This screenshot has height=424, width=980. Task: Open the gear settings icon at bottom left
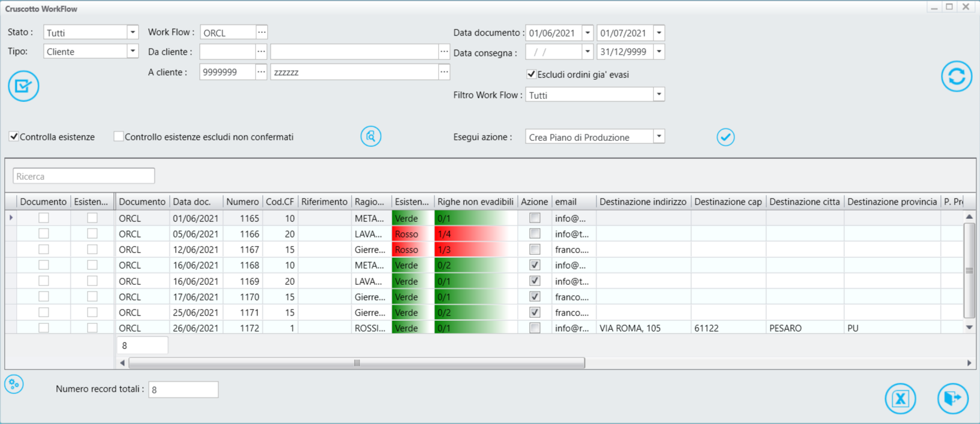pos(14,384)
